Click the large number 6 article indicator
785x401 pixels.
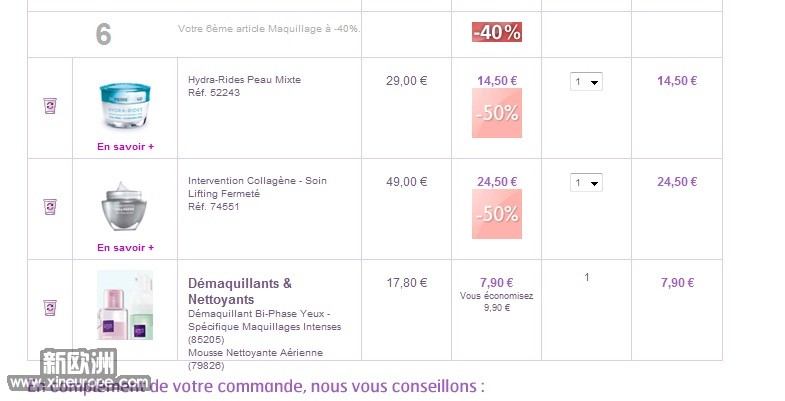click(x=103, y=35)
